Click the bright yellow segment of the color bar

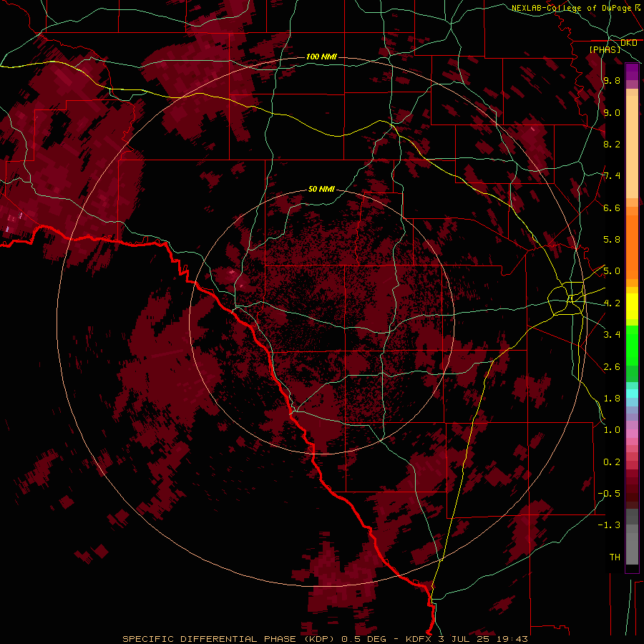click(x=632, y=306)
